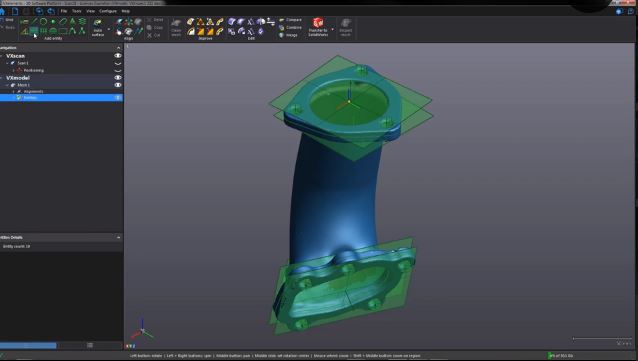Open the Transfer to SolidWorks dropdown arrow
The height and width of the screenshot is (361, 638).
[x=332, y=29]
